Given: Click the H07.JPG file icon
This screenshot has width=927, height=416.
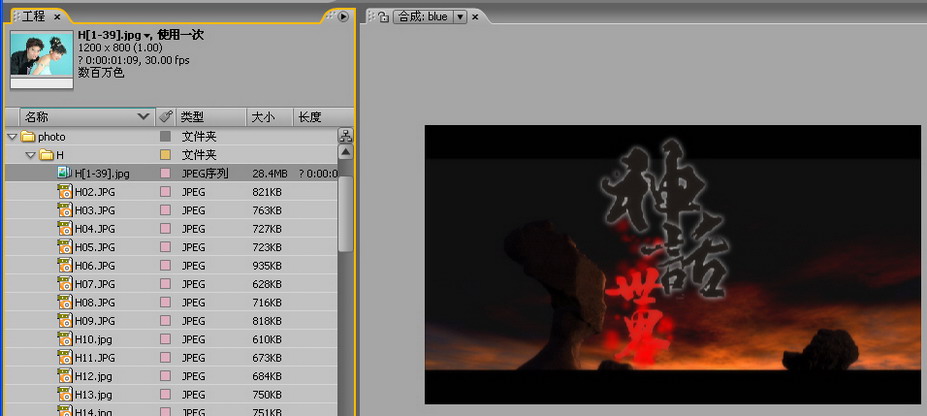Looking at the screenshot, I should (x=64, y=284).
